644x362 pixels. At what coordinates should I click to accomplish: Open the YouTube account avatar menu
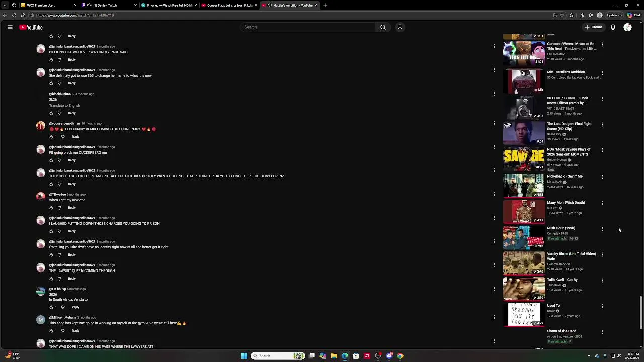[627, 27]
